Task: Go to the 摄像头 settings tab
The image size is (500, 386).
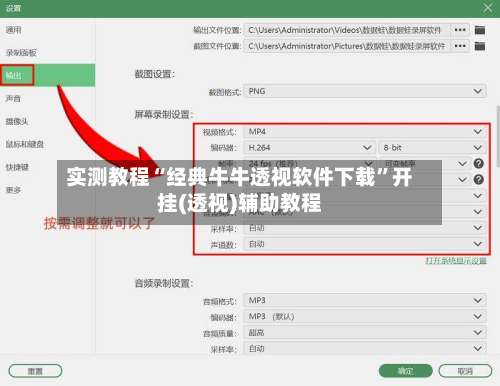Action: [x=17, y=121]
